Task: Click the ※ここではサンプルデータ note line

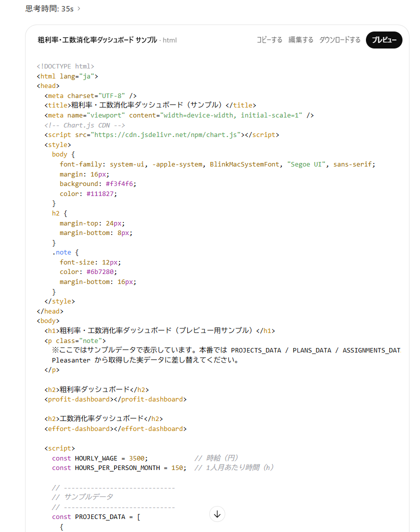Action: pyautogui.click(x=226, y=350)
